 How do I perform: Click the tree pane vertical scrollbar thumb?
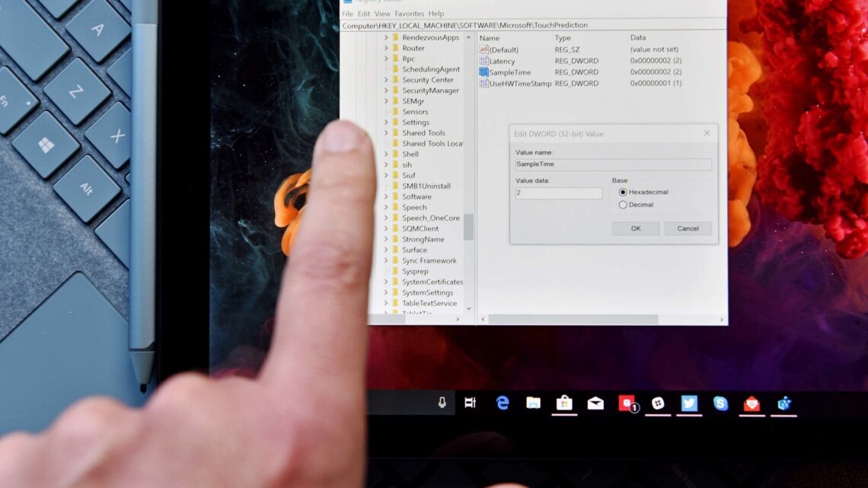[469, 227]
